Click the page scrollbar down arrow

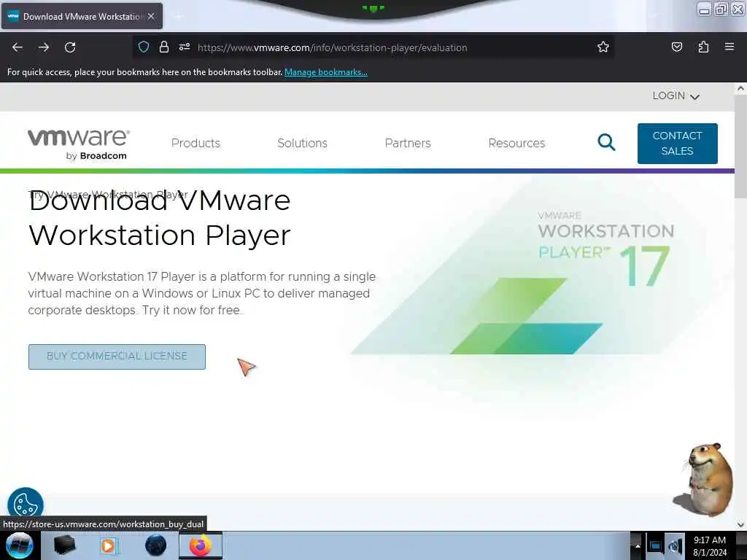740,524
